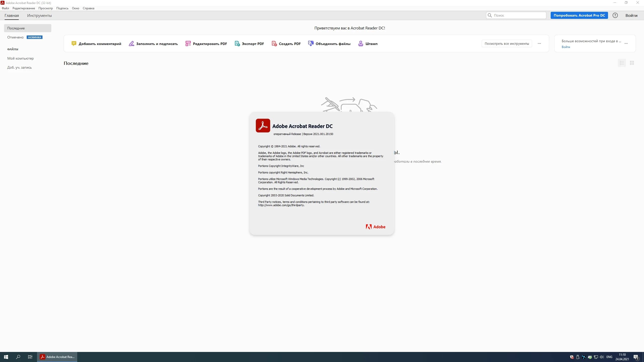Screen dimensions: 644x362
Task: Click the Add Comment icon (Добавить комментарий)
Action: (x=74, y=43)
